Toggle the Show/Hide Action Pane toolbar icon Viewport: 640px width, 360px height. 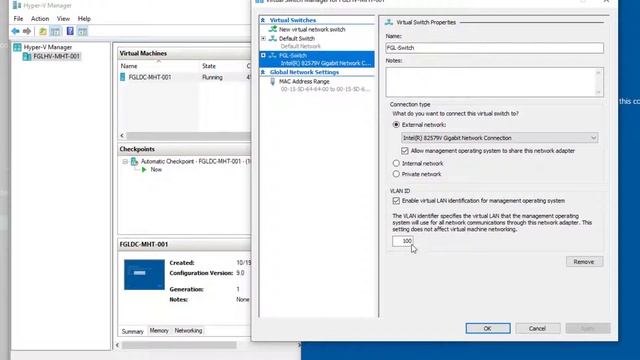[82, 31]
